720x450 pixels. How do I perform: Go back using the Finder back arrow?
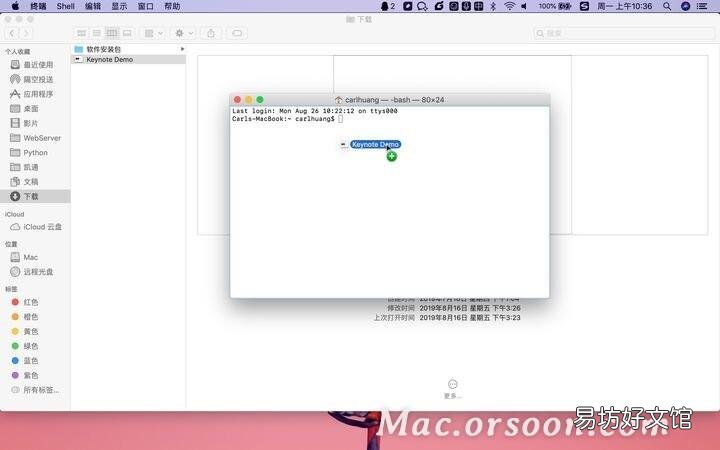12,33
